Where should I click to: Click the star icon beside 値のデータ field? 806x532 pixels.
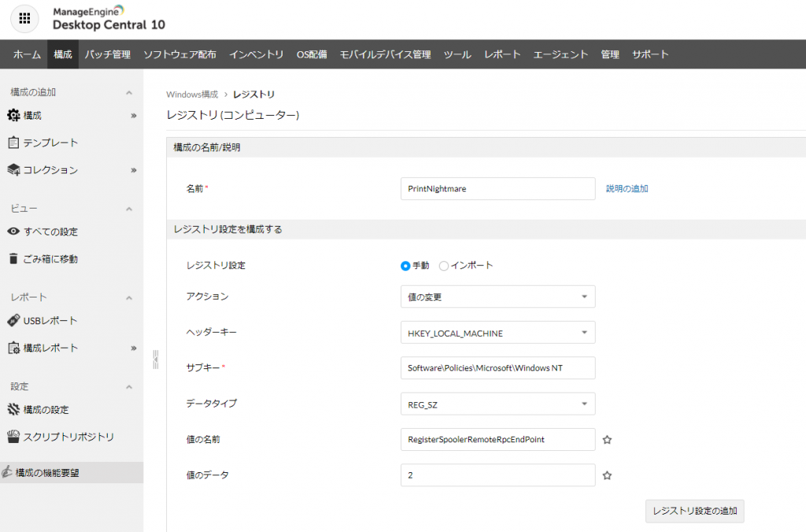(x=607, y=475)
